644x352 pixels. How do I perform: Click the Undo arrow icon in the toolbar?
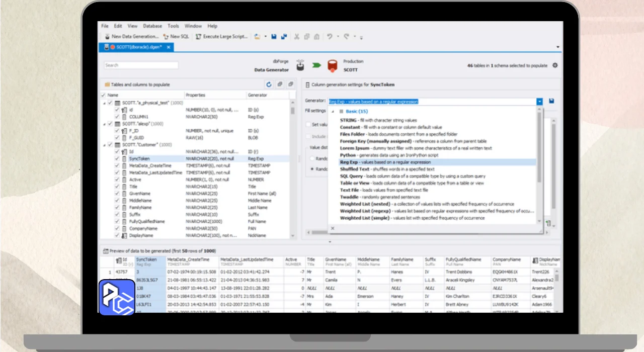click(330, 37)
